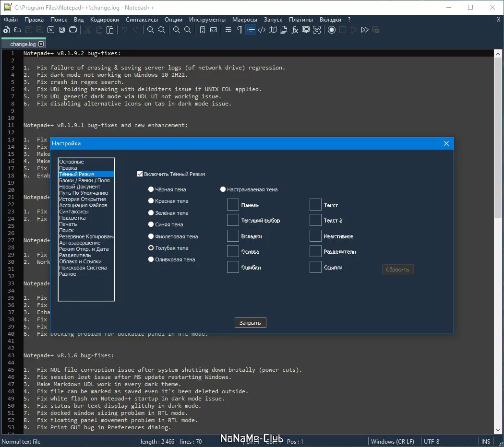
Task: Open a file using folder toolbar icon
Action: point(18,30)
